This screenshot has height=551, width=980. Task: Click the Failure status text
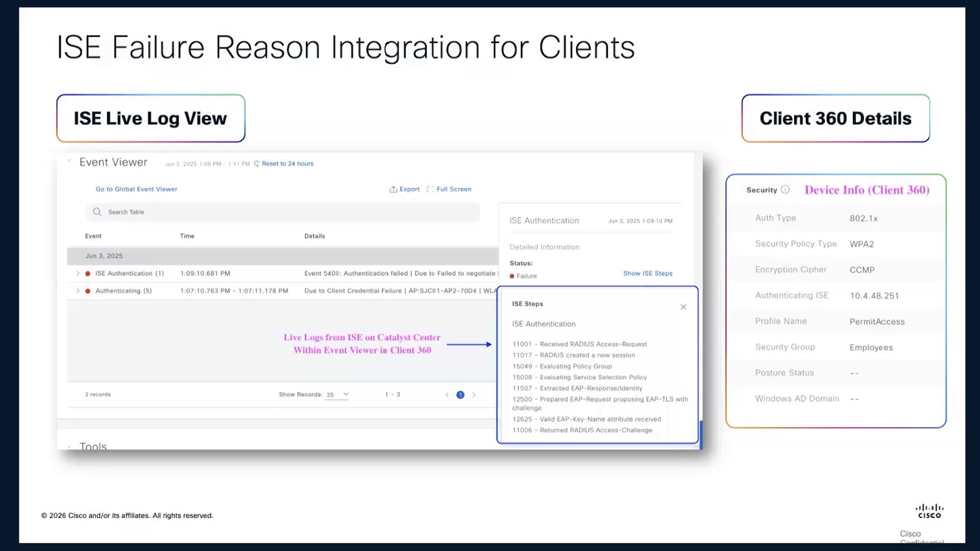click(527, 276)
